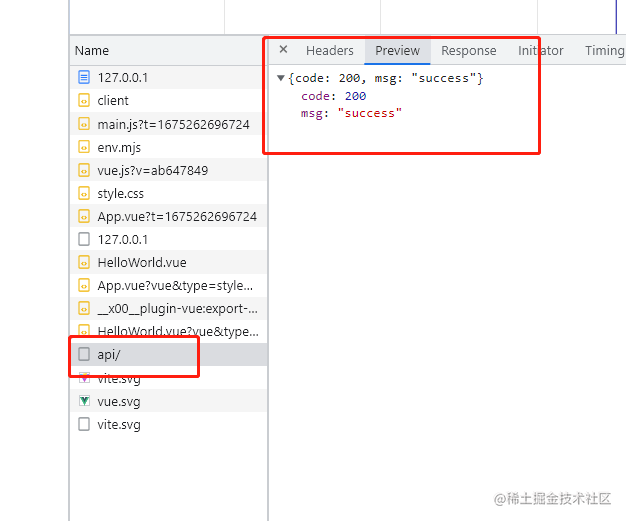Click the icon beside App.vue?t=1675262696724

84,216
